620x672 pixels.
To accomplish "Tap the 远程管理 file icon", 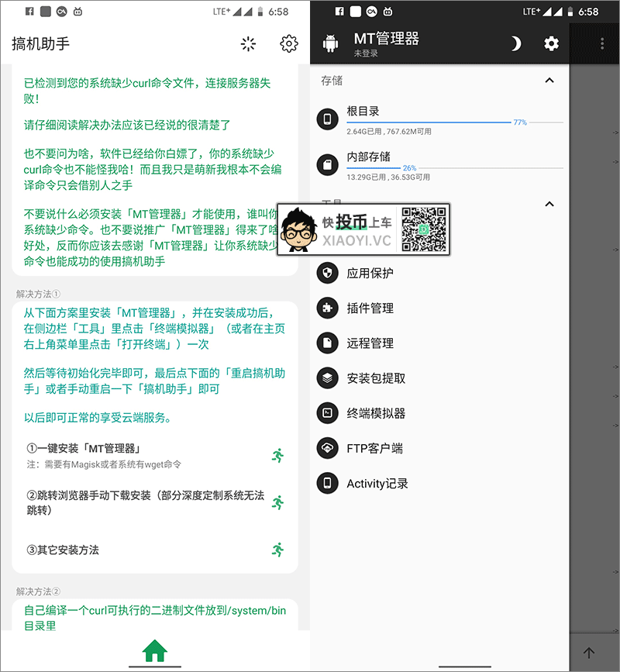I will 327,343.
